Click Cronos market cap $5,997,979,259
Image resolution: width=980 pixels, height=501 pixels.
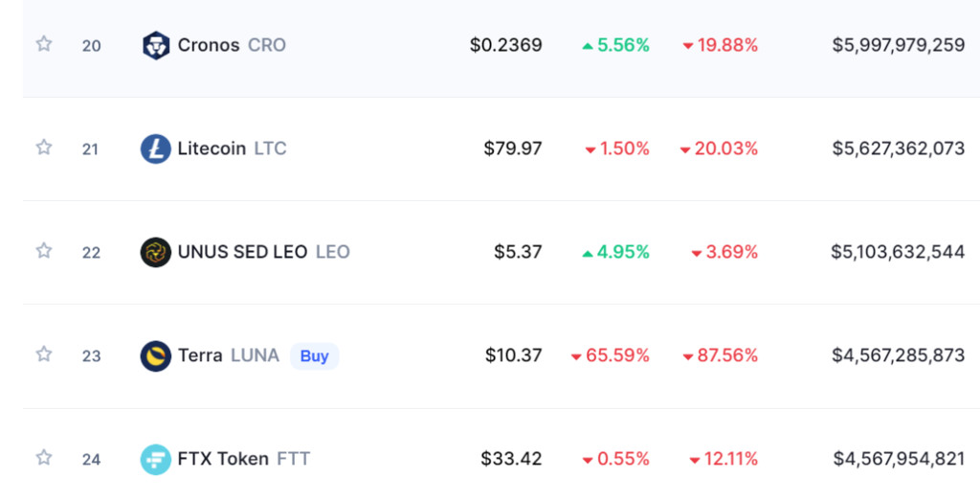(898, 45)
